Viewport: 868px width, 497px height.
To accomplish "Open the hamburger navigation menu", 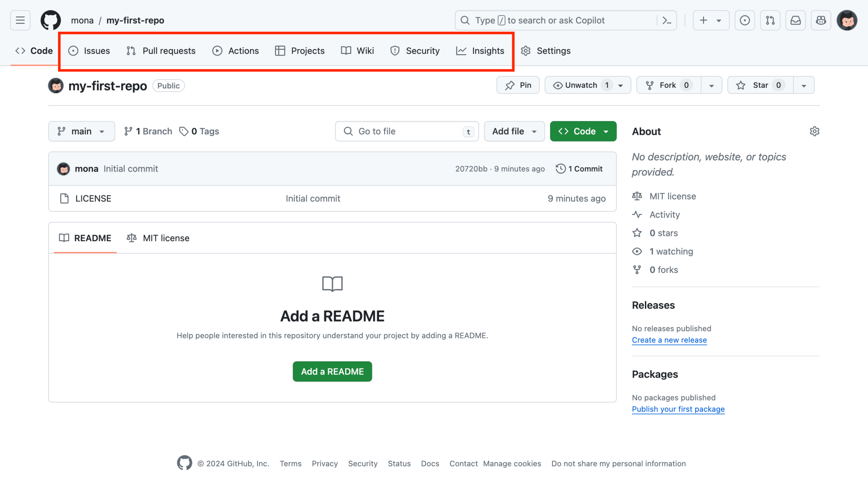I will point(20,20).
